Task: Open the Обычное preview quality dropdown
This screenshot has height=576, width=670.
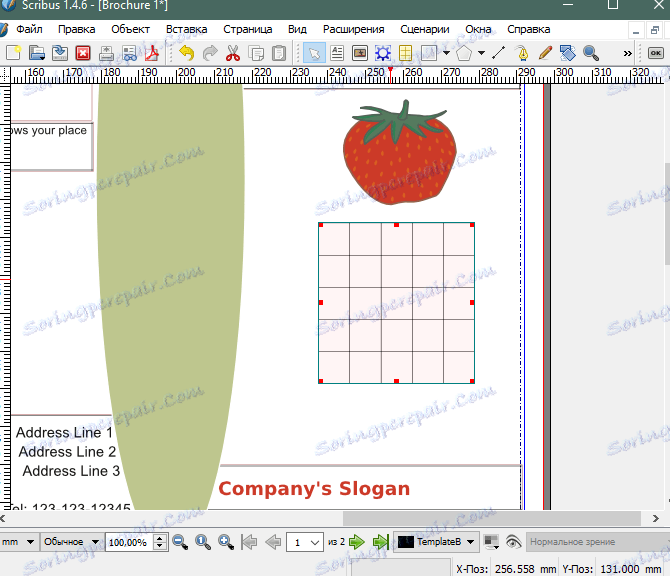Action: click(x=71, y=542)
